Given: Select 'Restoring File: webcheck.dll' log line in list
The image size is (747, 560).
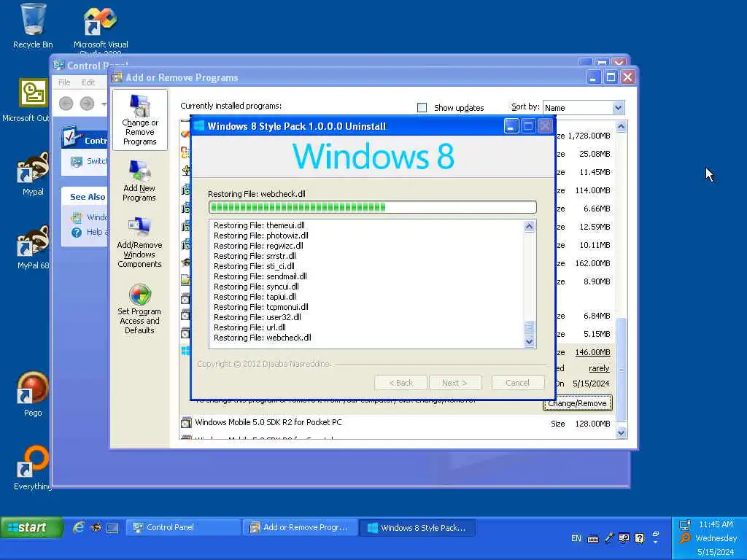Looking at the screenshot, I should click(x=263, y=338).
